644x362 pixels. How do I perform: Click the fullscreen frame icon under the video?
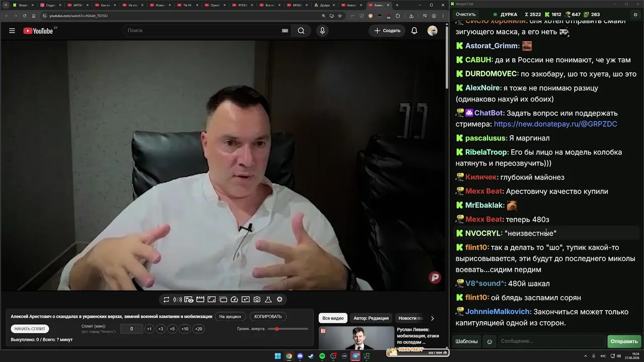pos(212,300)
